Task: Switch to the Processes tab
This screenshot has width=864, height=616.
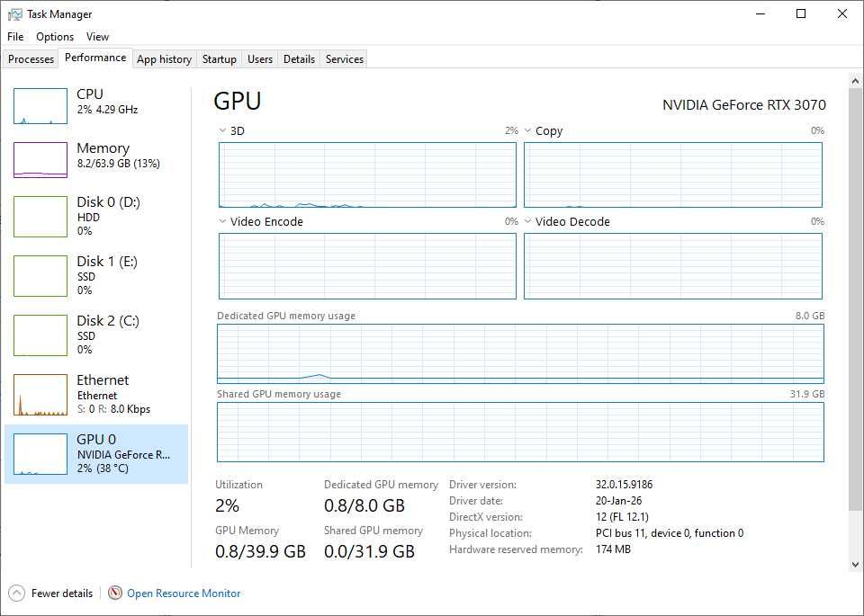Action: click(x=31, y=59)
